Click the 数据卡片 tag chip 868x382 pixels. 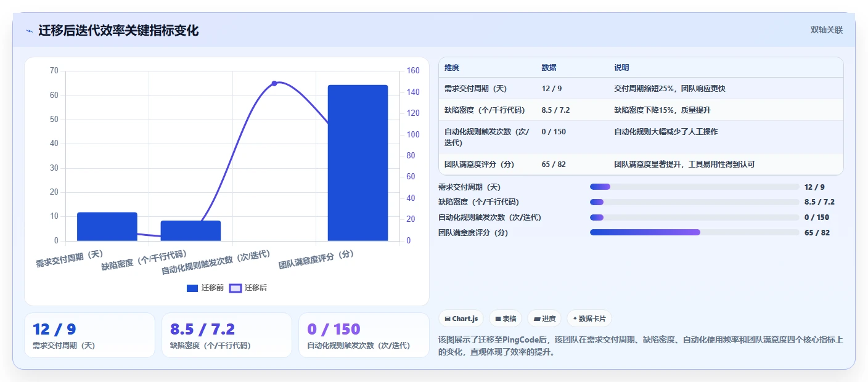[x=589, y=319]
